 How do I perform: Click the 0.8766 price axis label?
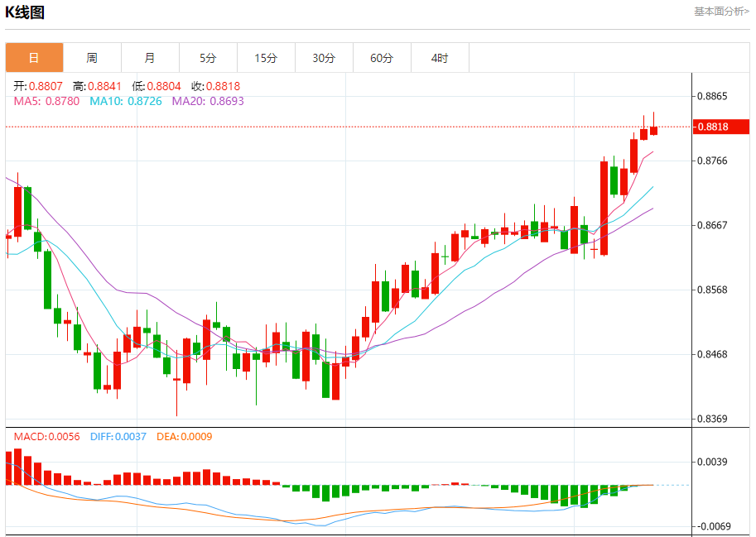(712, 161)
